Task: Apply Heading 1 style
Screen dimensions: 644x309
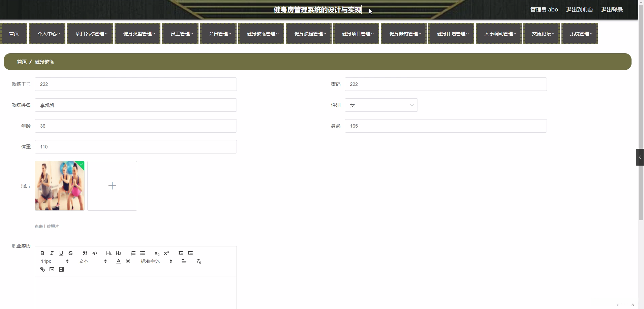Action: click(x=109, y=253)
